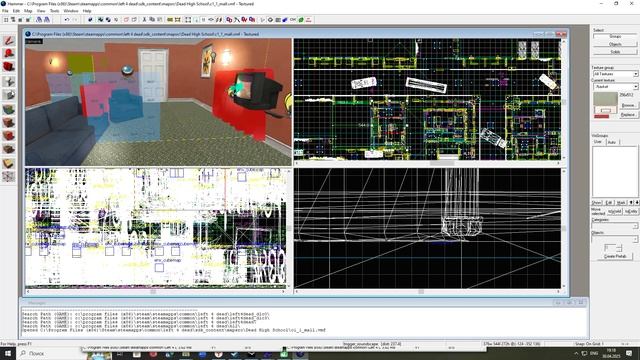Click the VisGroups Mark button
This screenshot has height=360, width=640.
[x=621, y=202]
